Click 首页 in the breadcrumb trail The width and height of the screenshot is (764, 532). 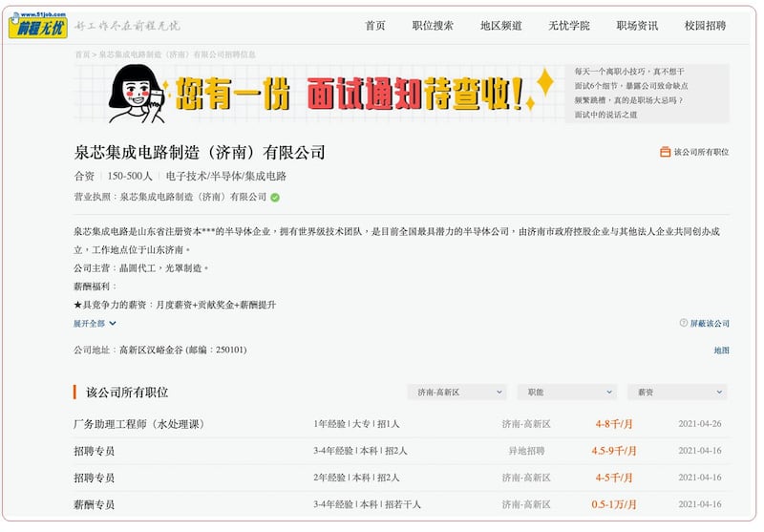(82, 54)
